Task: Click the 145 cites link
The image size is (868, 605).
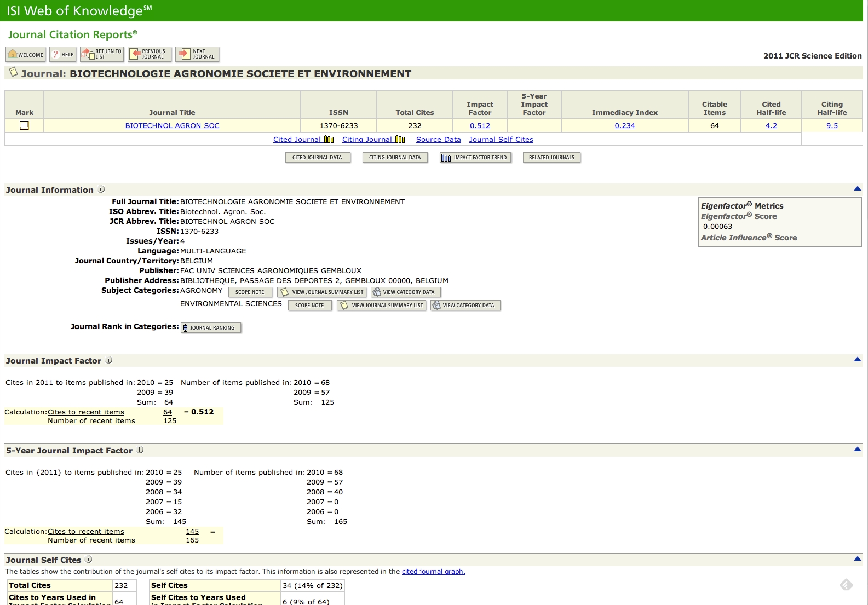Action: click(192, 532)
